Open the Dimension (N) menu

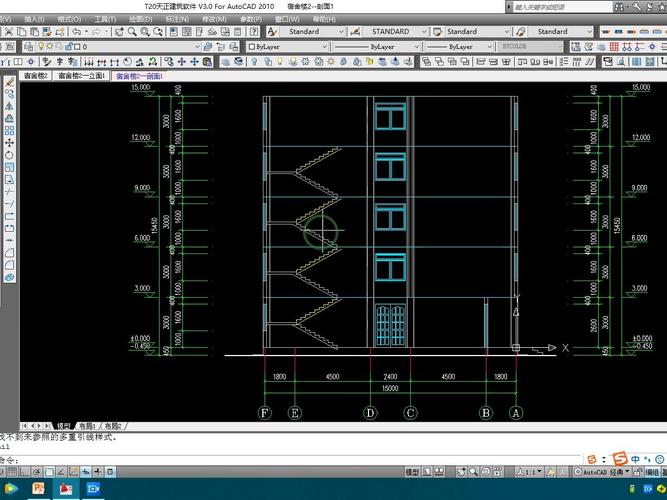pos(177,19)
